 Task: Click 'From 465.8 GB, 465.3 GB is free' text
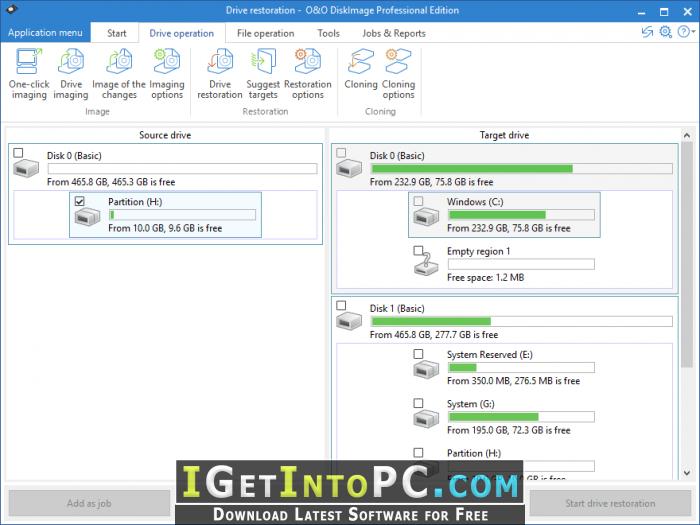[111, 182]
